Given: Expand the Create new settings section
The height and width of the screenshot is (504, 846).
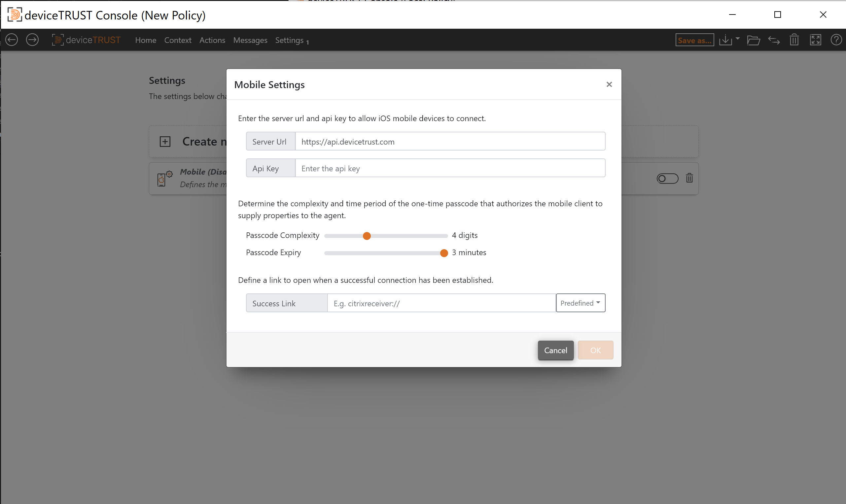Looking at the screenshot, I should [x=165, y=141].
